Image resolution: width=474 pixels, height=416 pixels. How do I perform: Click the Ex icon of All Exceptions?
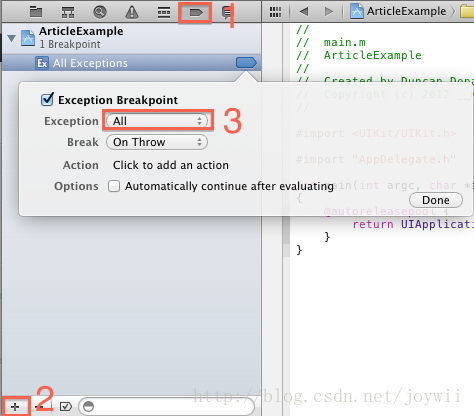click(42, 63)
